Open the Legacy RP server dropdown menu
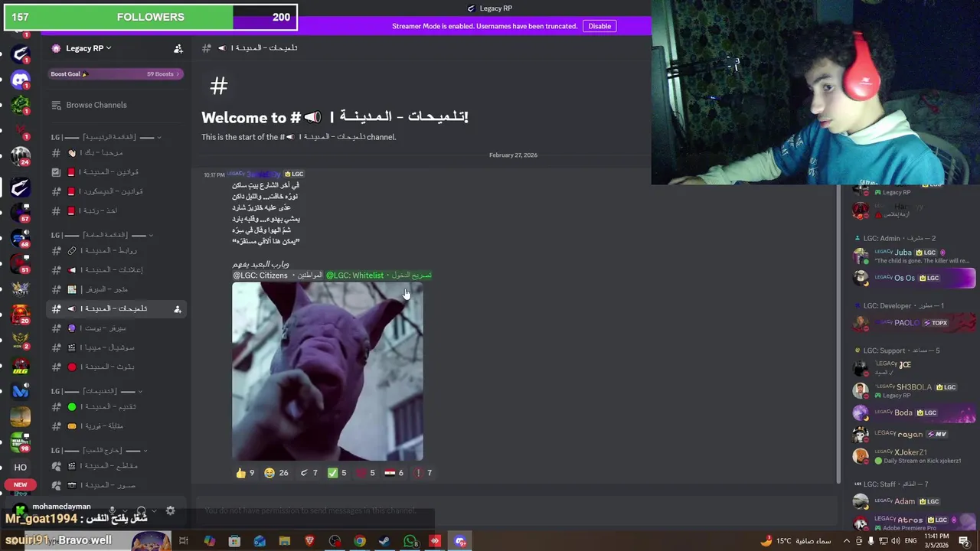 (x=88, y=48)
